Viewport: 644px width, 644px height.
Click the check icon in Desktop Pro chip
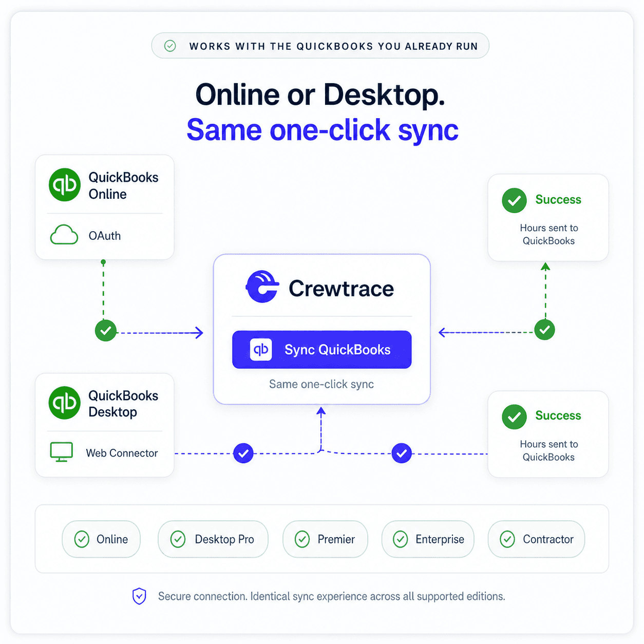(x=178, y=539)
